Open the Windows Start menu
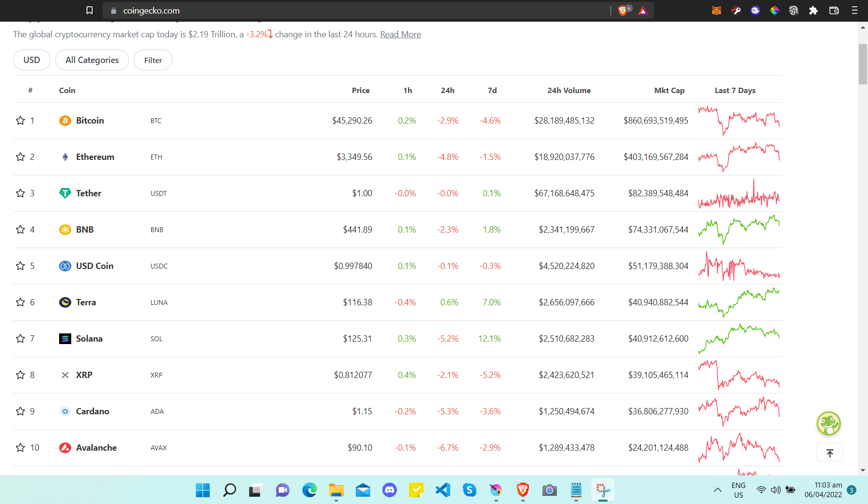Viewport: 868px width, 504px height. click(203, 490)
